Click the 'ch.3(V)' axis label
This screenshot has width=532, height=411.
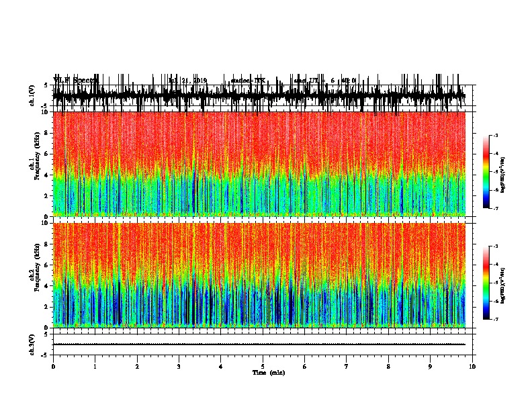pyautogui.click(x=32, y=345)
